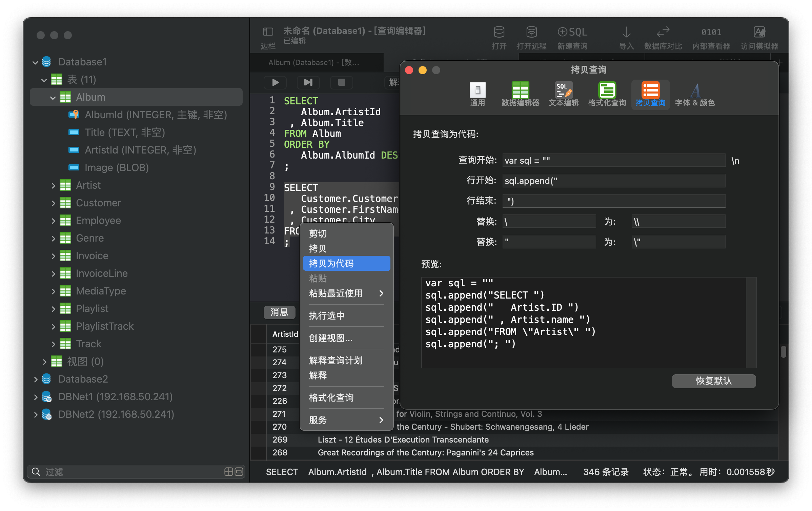Select the 字体 & 颜色 preferences icon
The image size is (812, 511).
click(x=695, y=90)
